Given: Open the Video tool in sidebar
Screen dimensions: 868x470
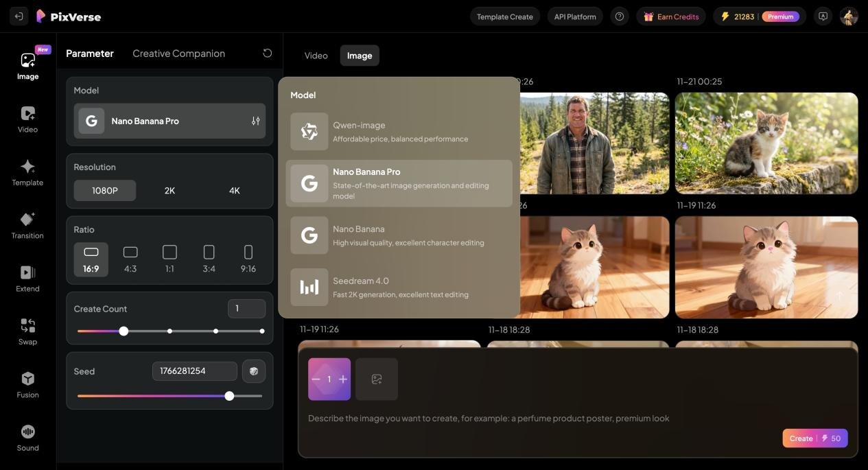Looking at the screenshot, I should point(27,119).
